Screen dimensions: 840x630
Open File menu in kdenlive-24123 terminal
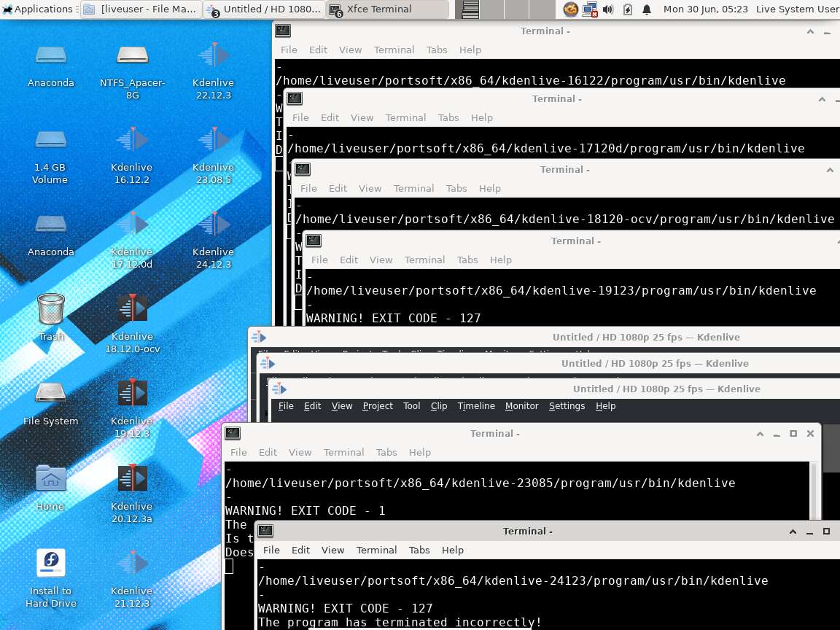(271, 550)
